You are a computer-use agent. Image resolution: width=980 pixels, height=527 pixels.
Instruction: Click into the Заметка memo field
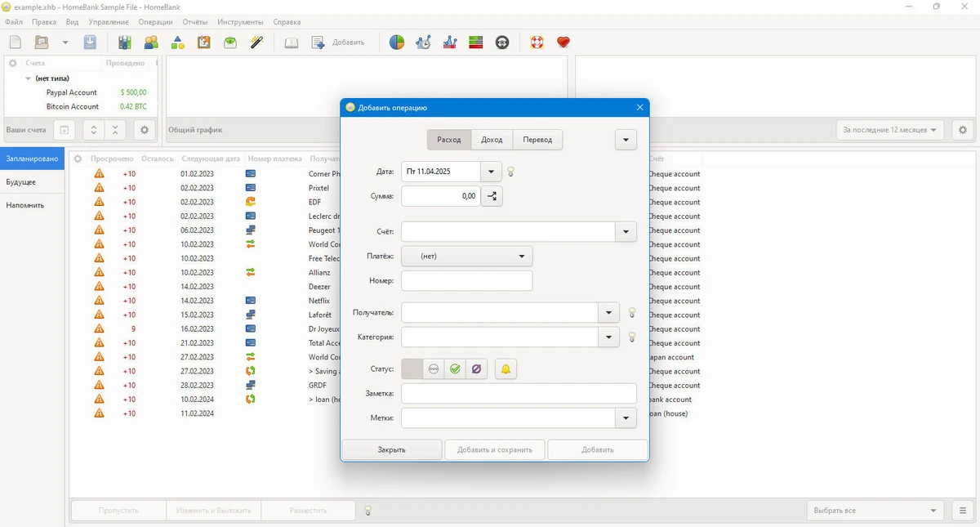tap(519, 394)
